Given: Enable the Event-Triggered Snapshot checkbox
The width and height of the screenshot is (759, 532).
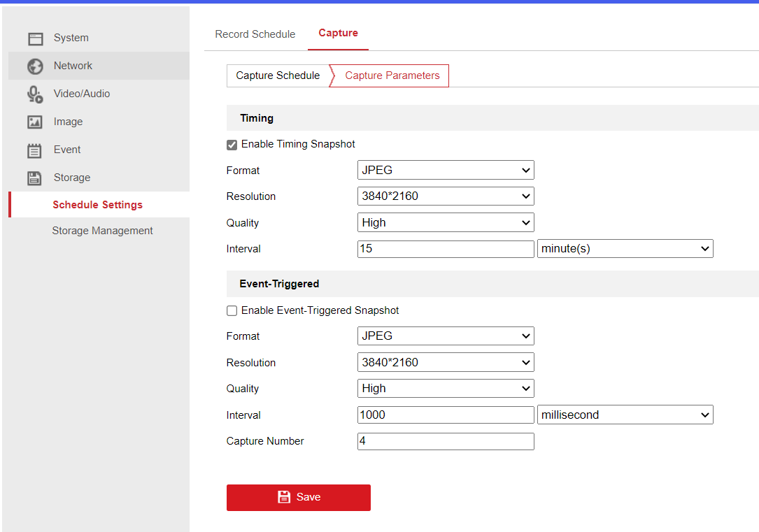Looking at the screenshot, I should 232,310.
